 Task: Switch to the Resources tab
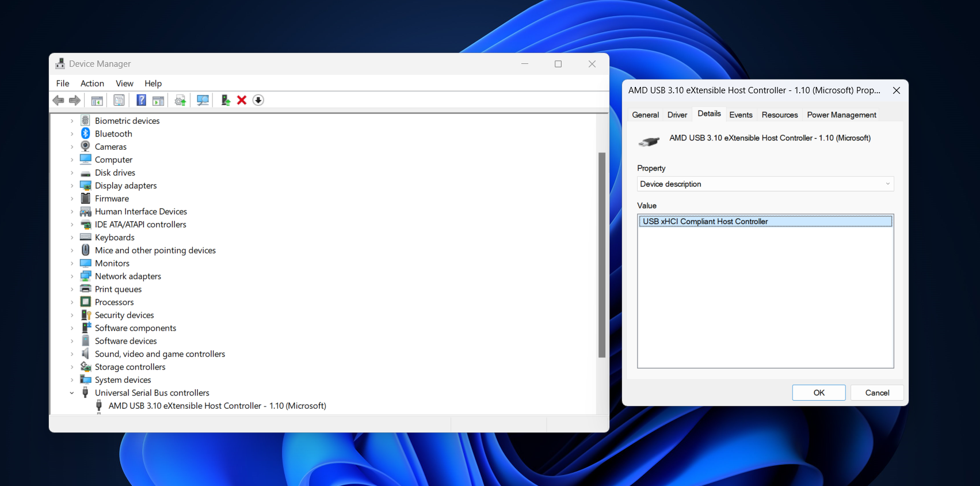click(x=780, y=115)
